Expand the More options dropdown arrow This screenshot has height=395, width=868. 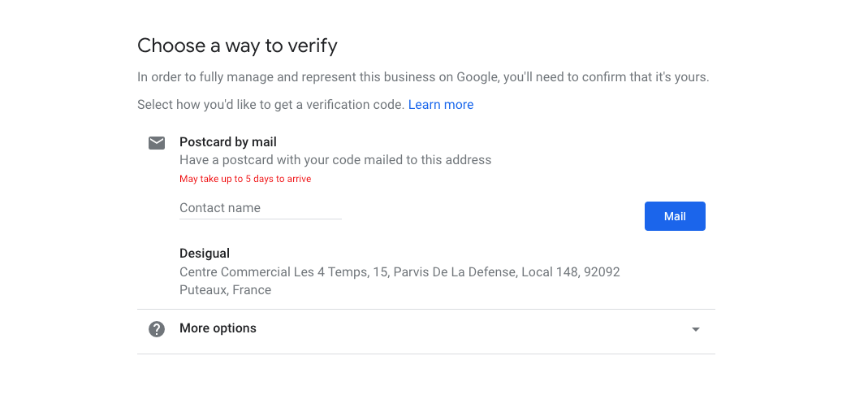pos(696,330)
